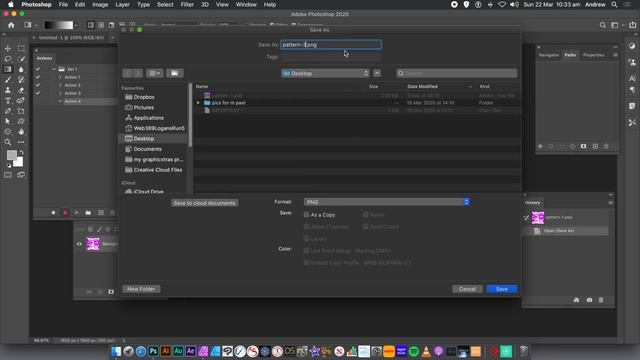Click the gradient preview bar in options bar
This screenshot has width=640, height=360.
59,25
